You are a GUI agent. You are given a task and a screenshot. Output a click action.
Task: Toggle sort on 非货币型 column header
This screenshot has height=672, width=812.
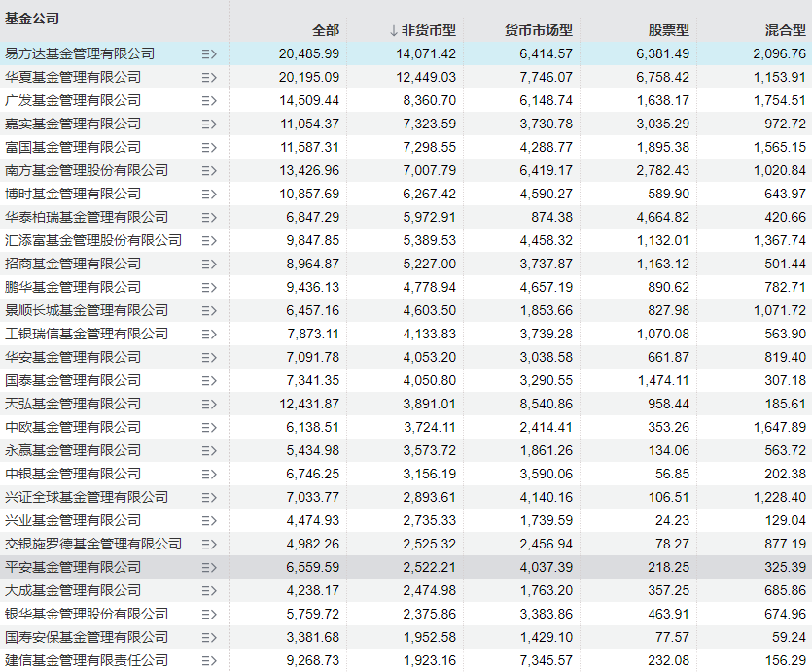(423, 30)
